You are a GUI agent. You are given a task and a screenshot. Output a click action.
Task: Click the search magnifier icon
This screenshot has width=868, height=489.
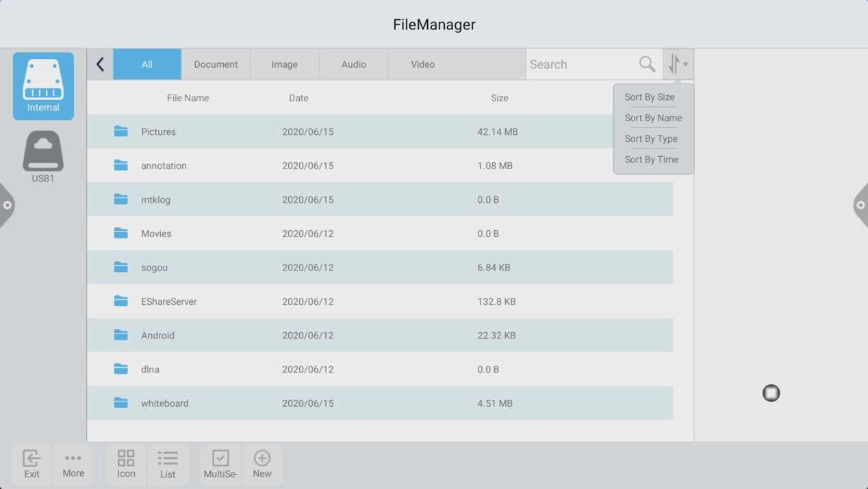click(647, 64)
